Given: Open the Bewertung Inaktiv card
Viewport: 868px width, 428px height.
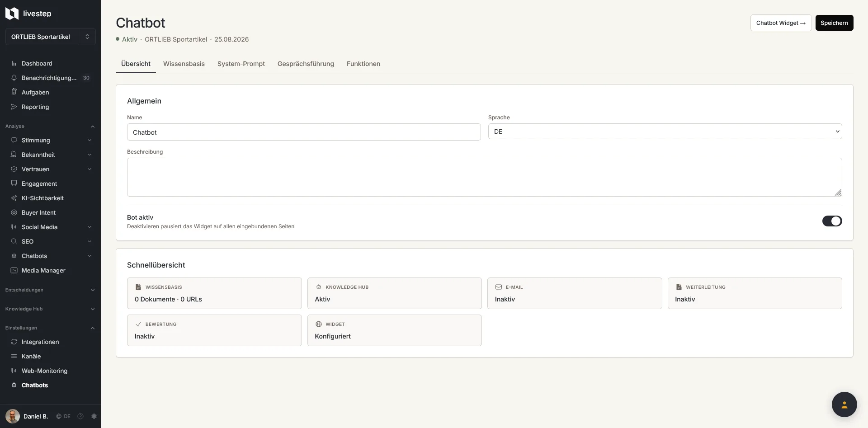Looking at the screenshot, I should tap(214, 330).
